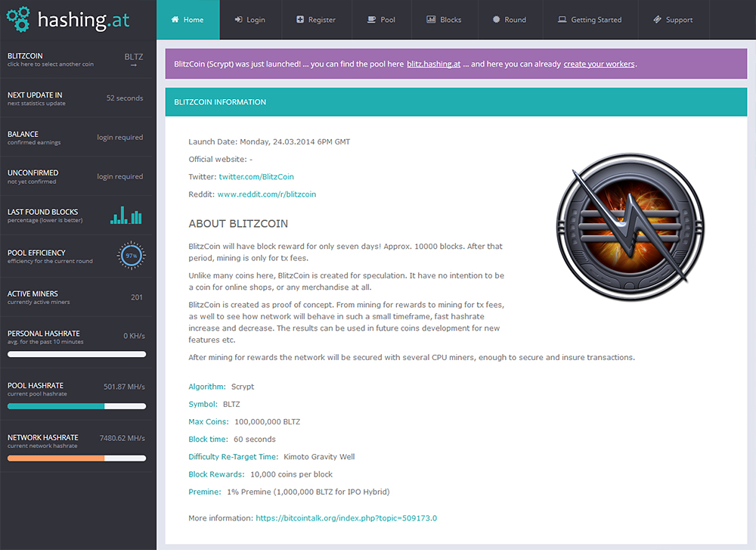The image size is (756, 550).
Task: Click the arrow under BLTZ coin selector
Action: [134, 65]
